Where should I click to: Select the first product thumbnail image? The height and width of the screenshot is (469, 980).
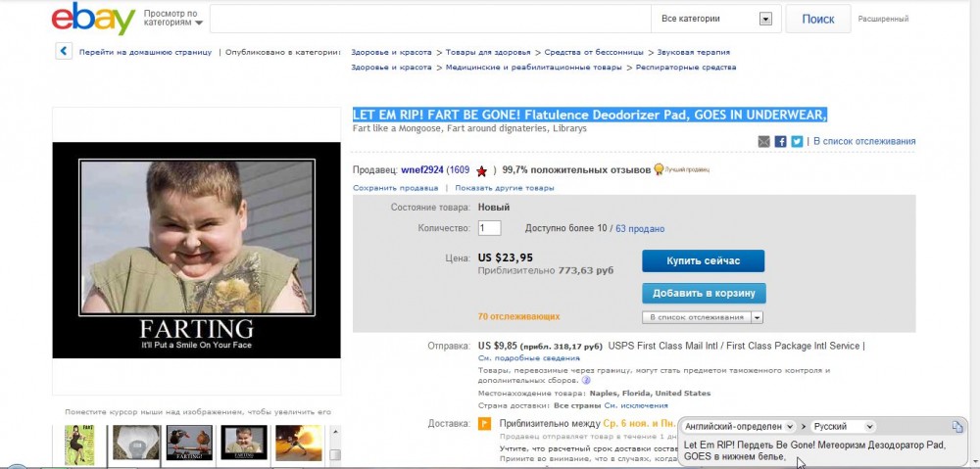(x=78, y=443)
